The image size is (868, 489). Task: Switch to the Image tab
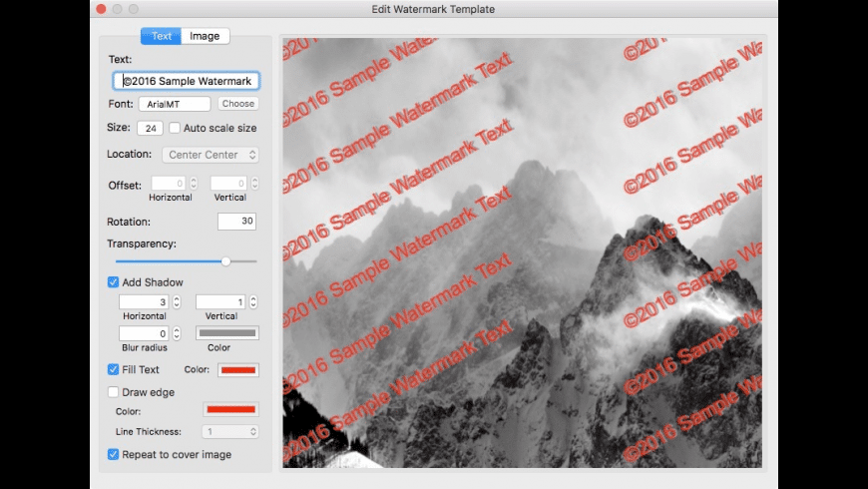click(x=205, y=36)
